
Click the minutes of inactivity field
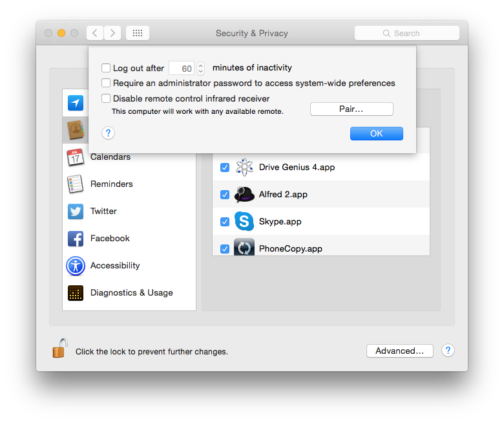click(182, 68)
